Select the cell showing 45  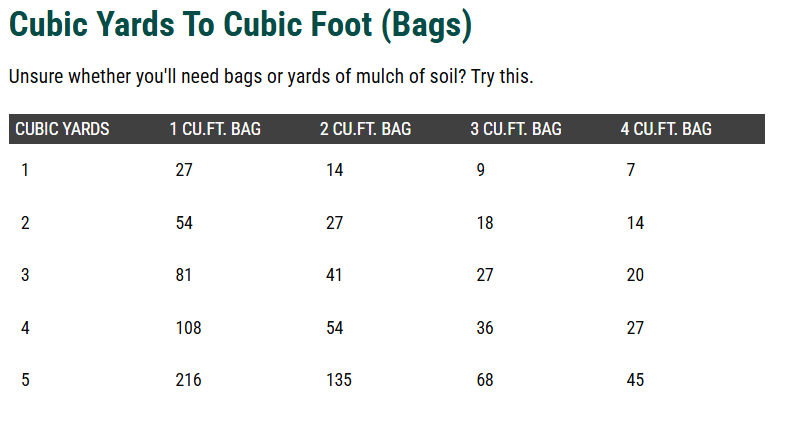click(x=635, y=380)
